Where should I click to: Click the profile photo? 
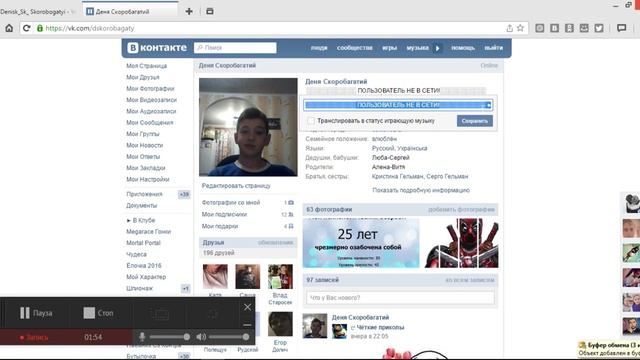(248, 127)
